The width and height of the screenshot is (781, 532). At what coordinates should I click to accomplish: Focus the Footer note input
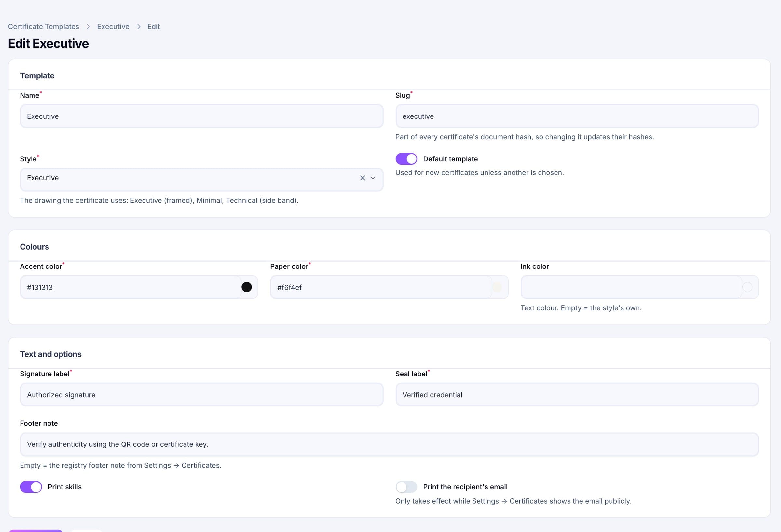(389, 444)
